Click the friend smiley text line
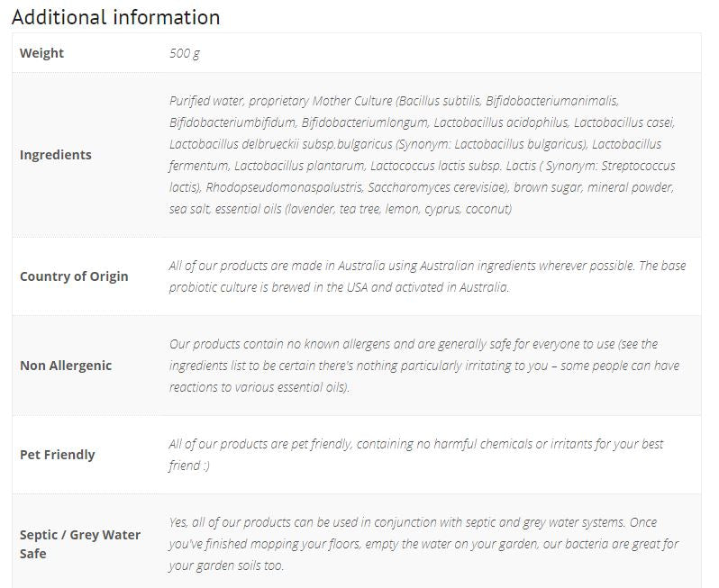This screenshot has width=719, height=588. click(x=189, y=466)
